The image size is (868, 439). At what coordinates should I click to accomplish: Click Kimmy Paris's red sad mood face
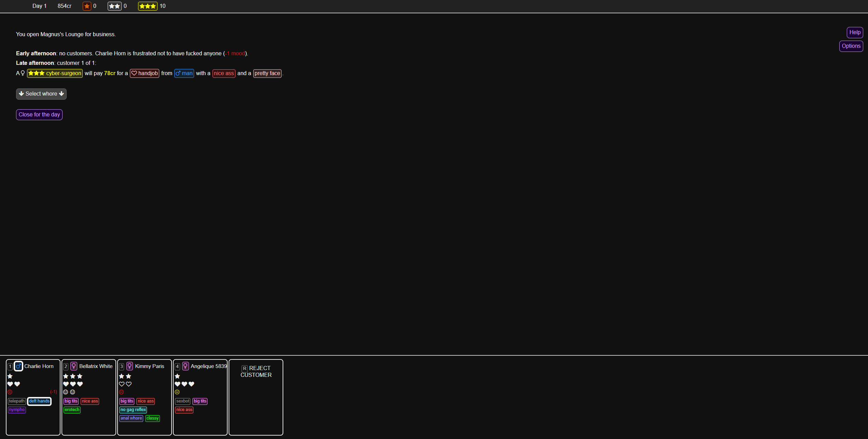pos(121,392)
